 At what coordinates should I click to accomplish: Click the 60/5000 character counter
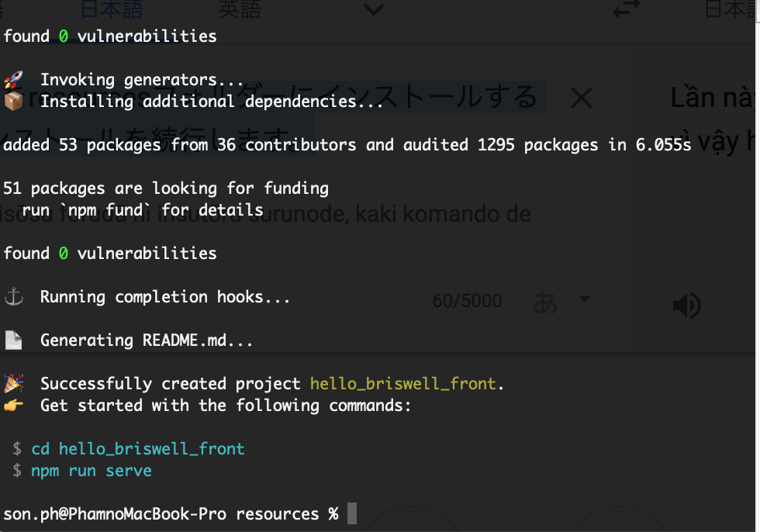point(467,300)
